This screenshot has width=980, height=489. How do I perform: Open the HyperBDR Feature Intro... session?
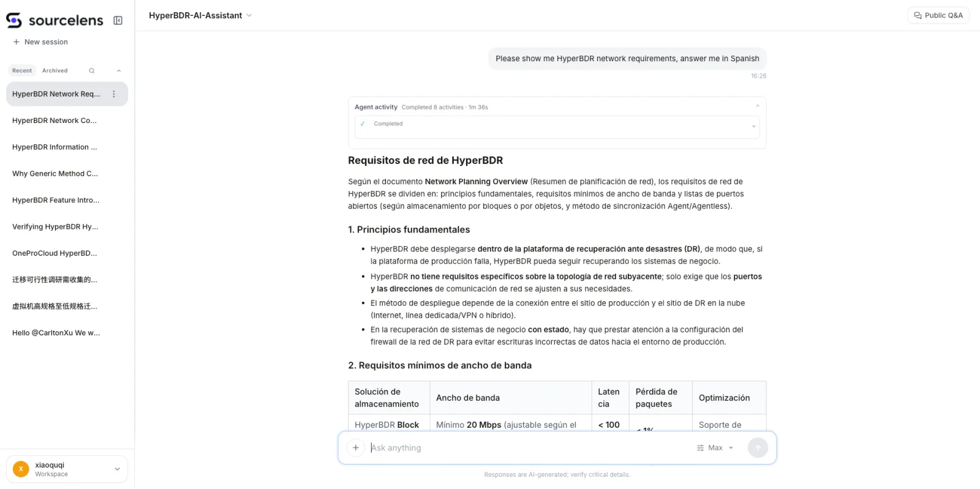[67, 200]
